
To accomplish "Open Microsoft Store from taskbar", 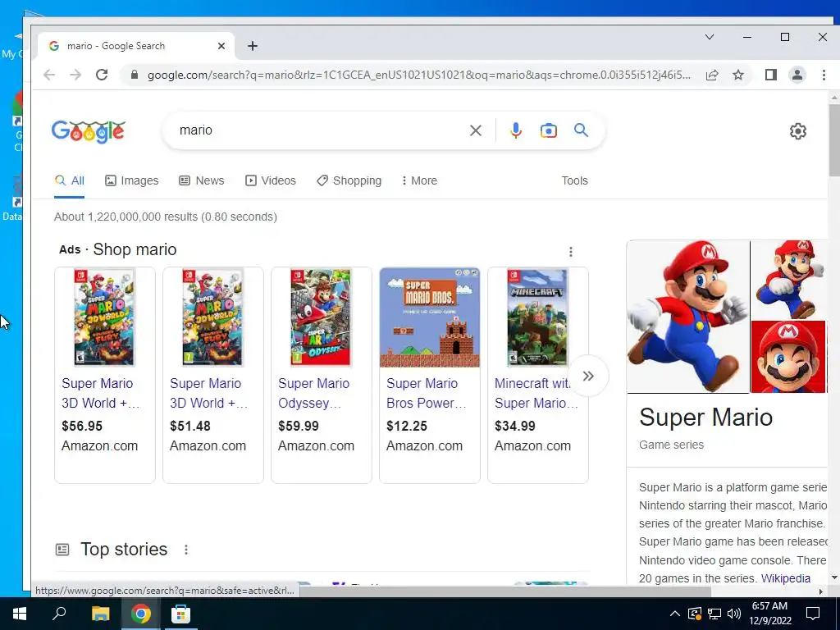I will [180, 614].
